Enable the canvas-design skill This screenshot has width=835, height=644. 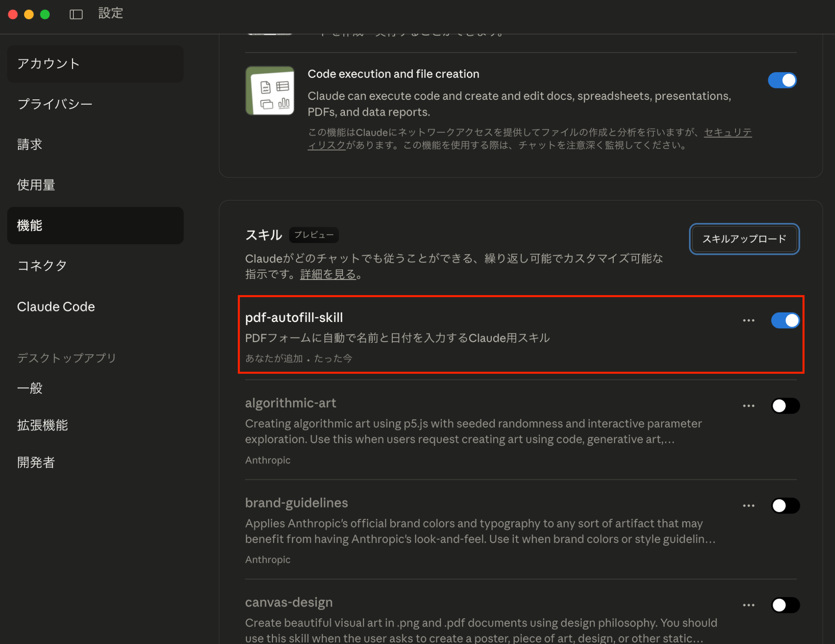pos(785,605)
